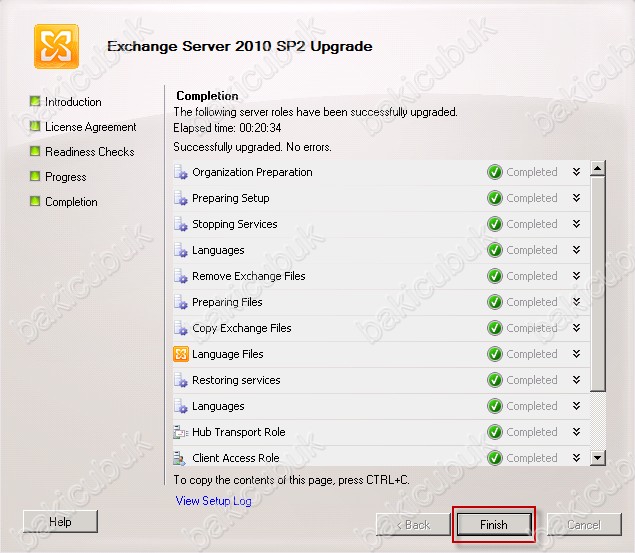Click the Restoring services step icon
This screenshot has height=553, width=635.
[181, 380]
